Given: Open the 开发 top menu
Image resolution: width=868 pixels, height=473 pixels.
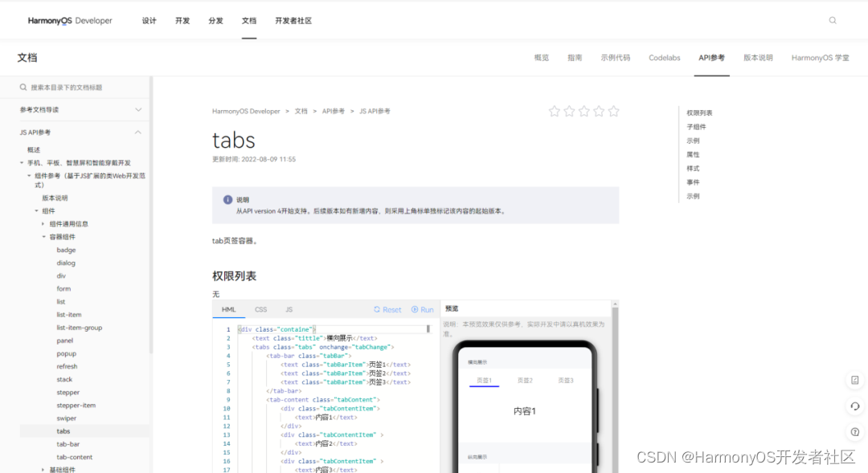Looking at the screenshot, I should click(x=182, y=20).
